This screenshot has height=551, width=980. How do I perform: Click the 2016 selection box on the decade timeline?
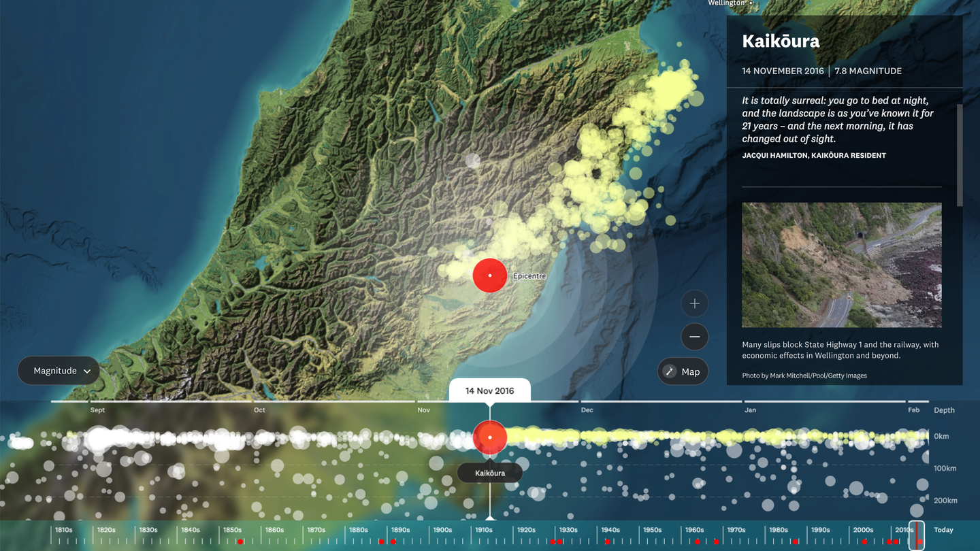click(917, 535)
